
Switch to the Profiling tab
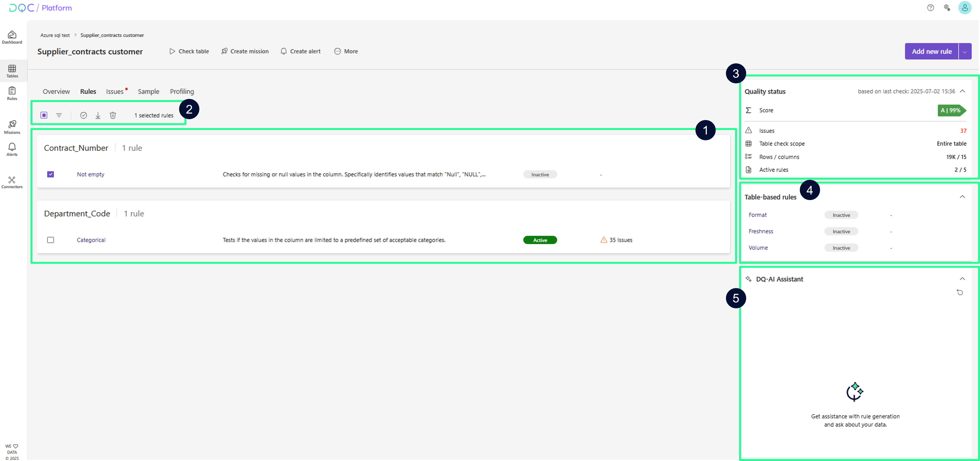point(182,92)
